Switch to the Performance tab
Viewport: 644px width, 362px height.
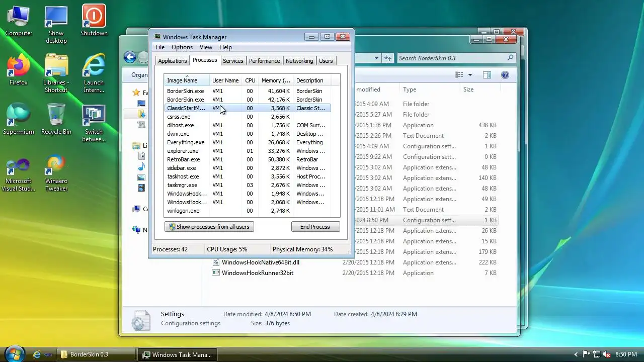(x=264, y=61)
